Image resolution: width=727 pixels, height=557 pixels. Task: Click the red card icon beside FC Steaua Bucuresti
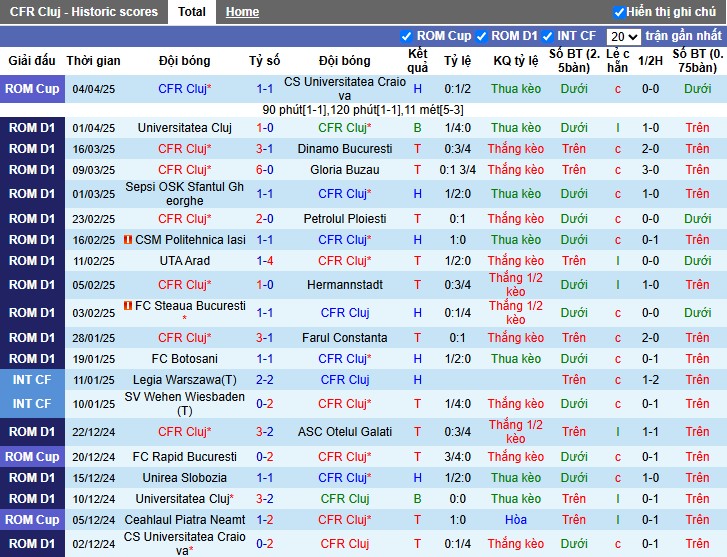pos(128,306)
